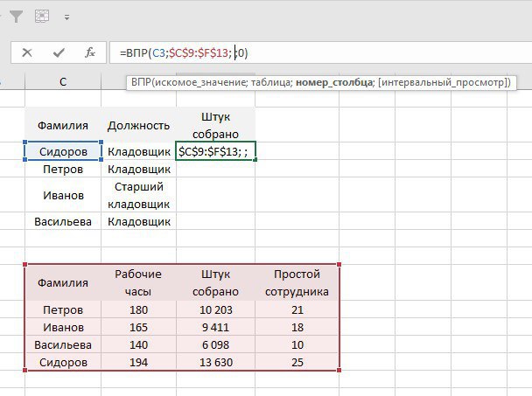Select 'Фамилия' header of lower table
532x396 pixels.
(63, 282)
